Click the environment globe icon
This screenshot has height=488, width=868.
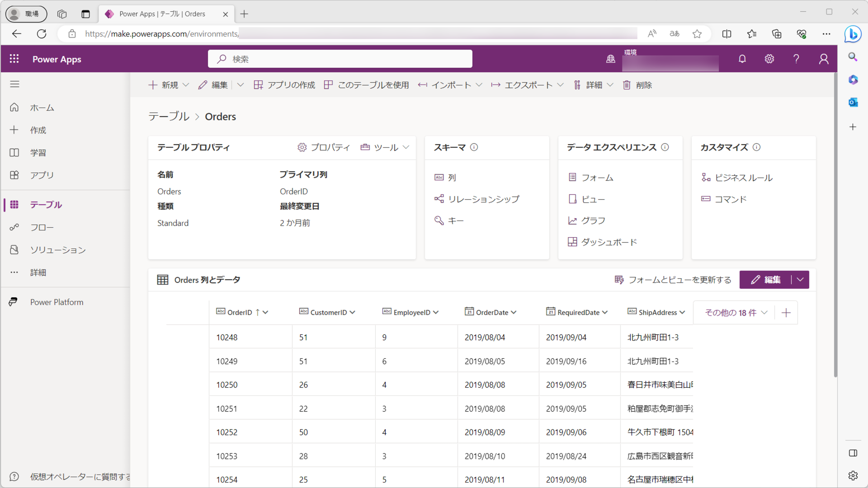tap(610, 59)
